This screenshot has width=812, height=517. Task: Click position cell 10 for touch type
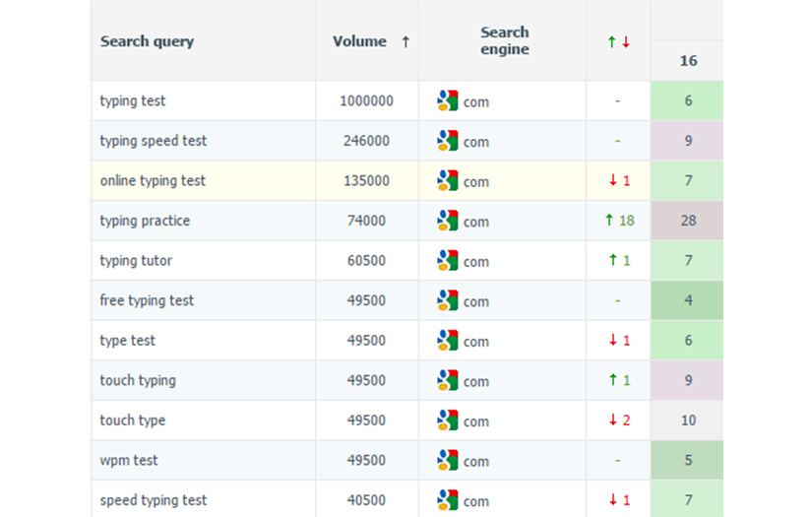[687, 420]
